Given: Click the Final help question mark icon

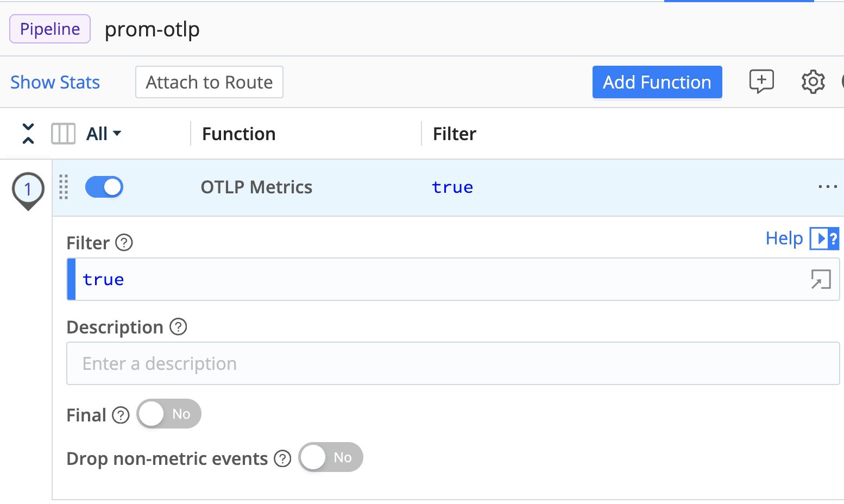Looking at the screenshot, I should [121, 415].
